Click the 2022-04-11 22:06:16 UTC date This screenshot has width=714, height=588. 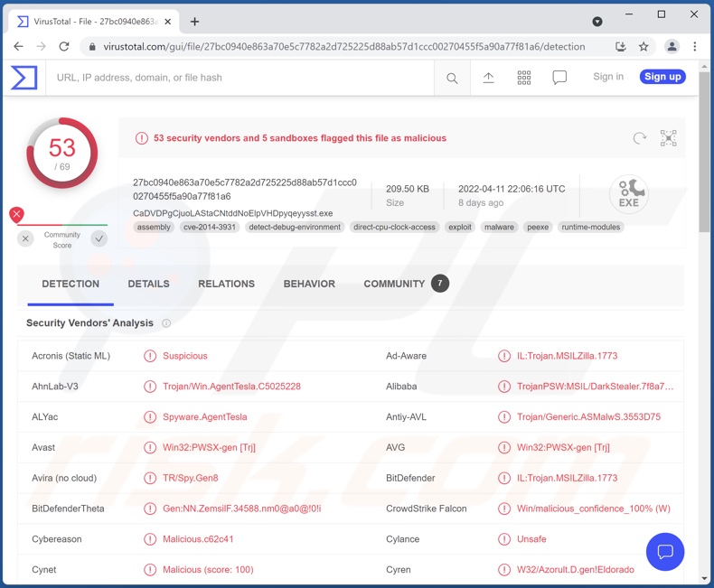512,189
